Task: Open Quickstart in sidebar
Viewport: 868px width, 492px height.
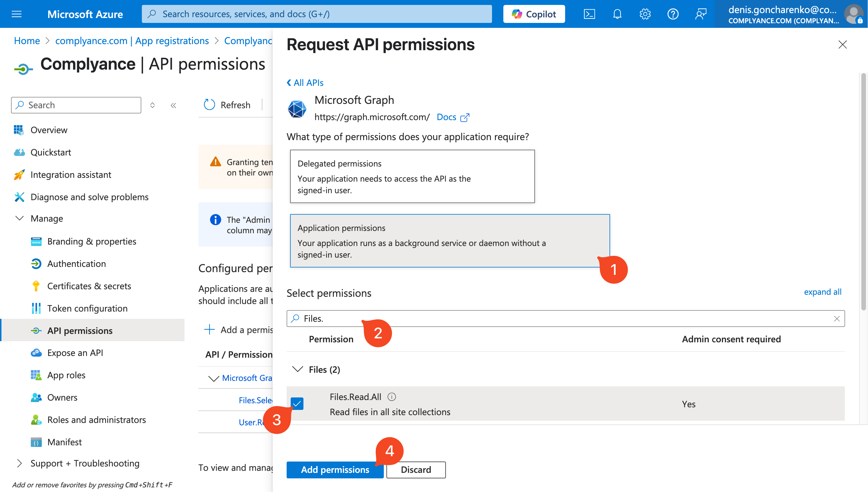Action: coord(51,152)
